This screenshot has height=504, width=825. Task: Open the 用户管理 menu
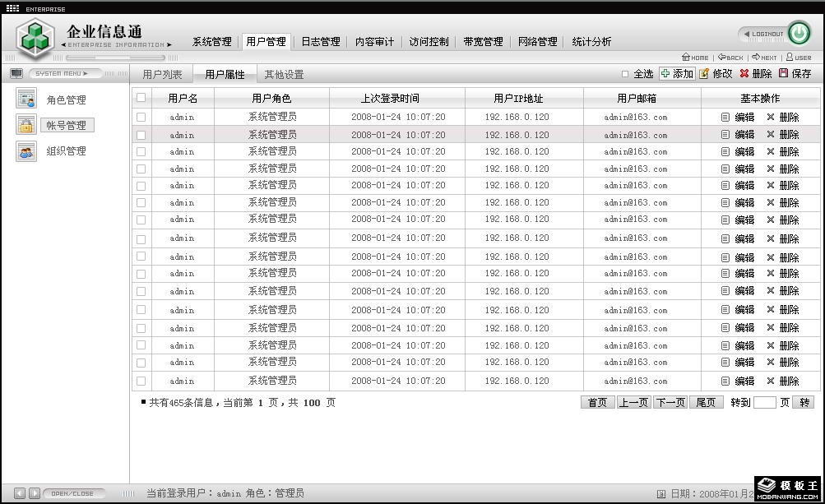tap(267, 42)
